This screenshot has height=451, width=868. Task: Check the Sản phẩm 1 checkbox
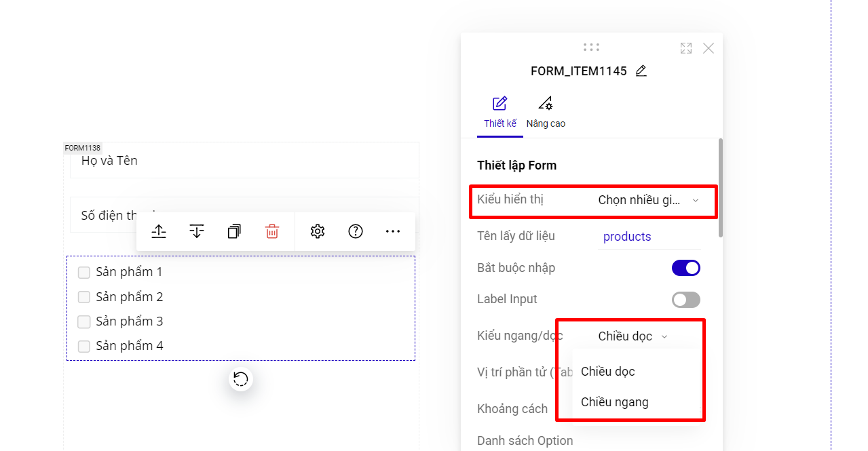[x=84, y=273]
